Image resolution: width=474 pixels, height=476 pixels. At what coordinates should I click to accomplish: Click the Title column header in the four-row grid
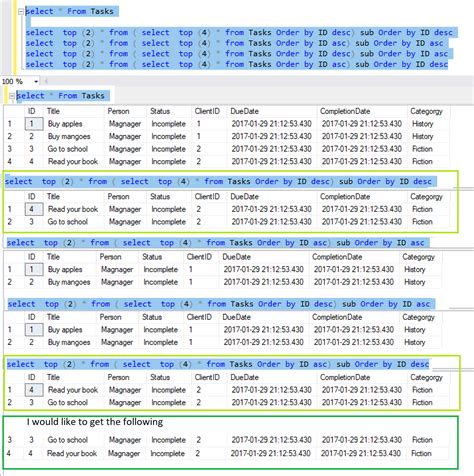(x=53, y=111)
